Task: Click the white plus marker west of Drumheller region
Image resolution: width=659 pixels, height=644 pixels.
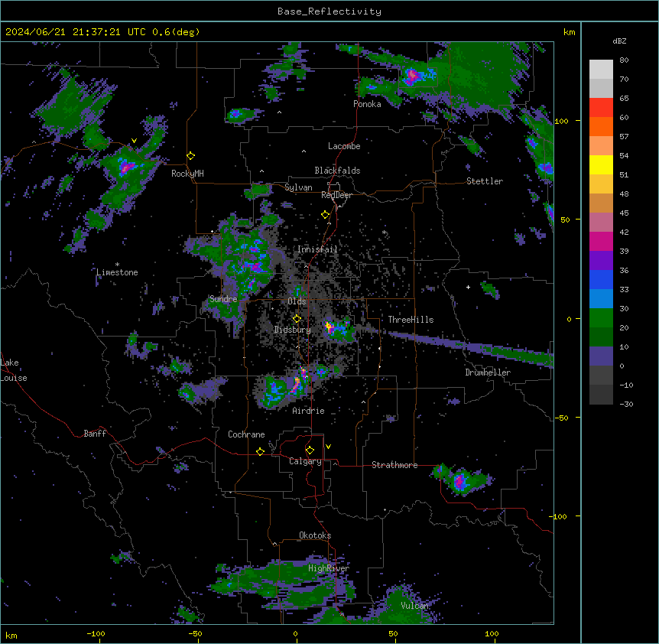Action: pos(468,287)
